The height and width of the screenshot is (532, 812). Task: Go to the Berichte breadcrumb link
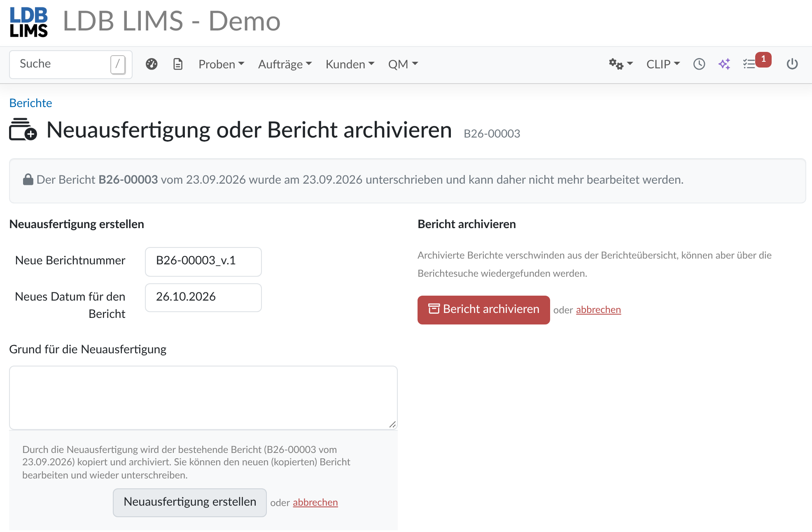click(x=31, y=103)
